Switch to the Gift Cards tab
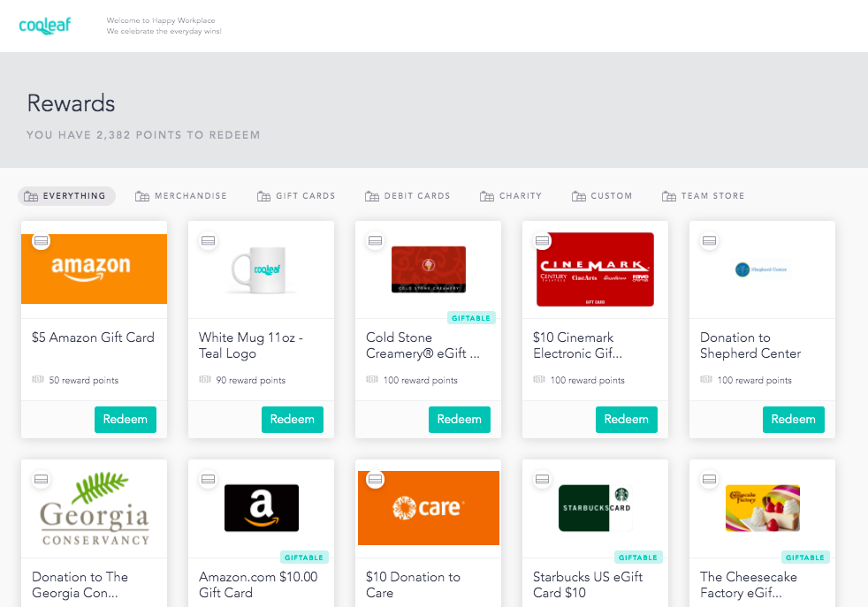This screenshot has height=607, width=868. [296, 196]
